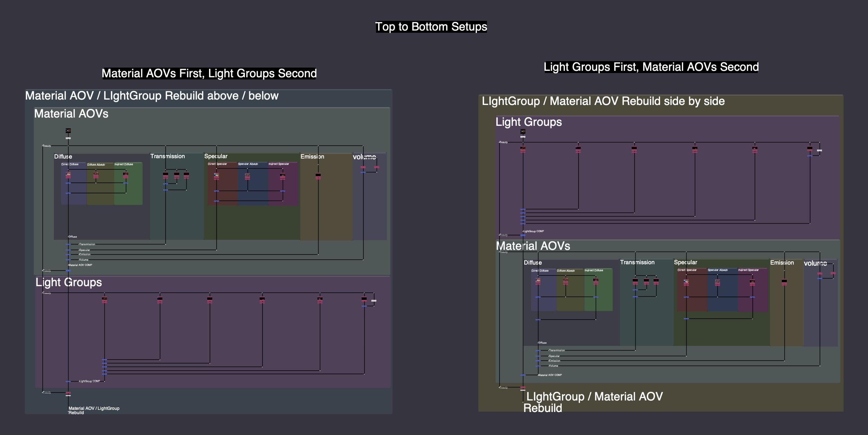The height and width of the screenshot is (435, 868).
Task: Select Direct Diffuse shuffle node in left setup
Action: pos(68,175)
